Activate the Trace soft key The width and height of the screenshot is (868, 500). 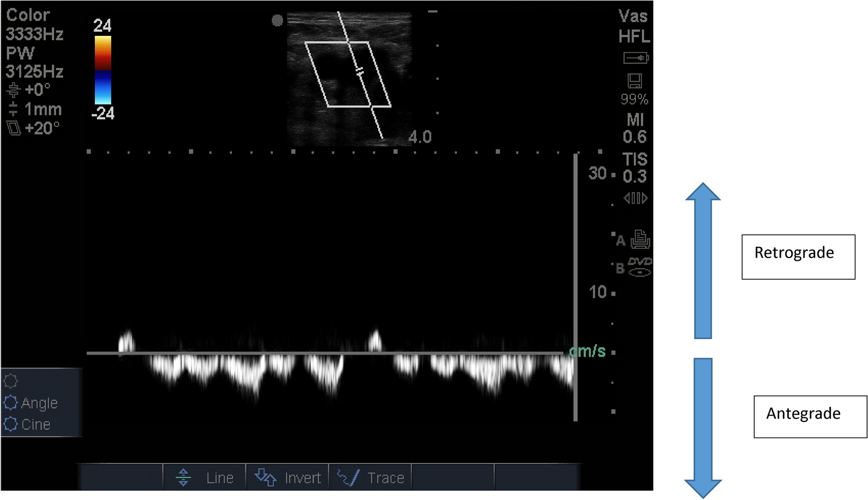pyautogui.click(x=370, y=477)
